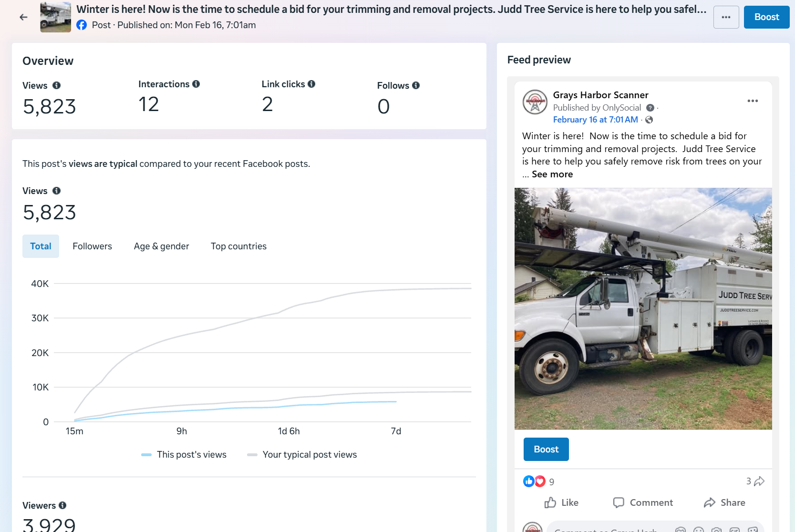Open the three-dot menu beside Boost

[x=726, y=17]
